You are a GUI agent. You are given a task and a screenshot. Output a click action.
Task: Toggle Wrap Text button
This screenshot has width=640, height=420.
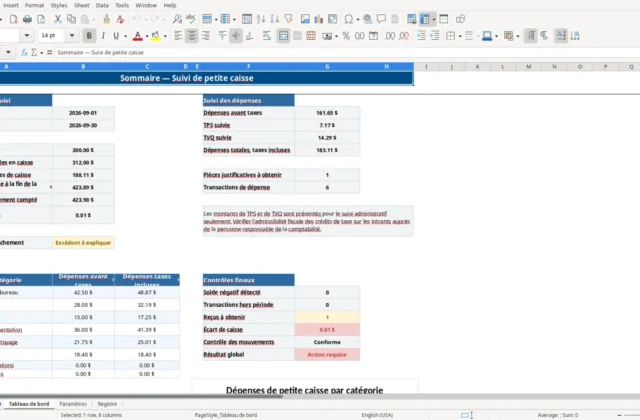point(267,36)
